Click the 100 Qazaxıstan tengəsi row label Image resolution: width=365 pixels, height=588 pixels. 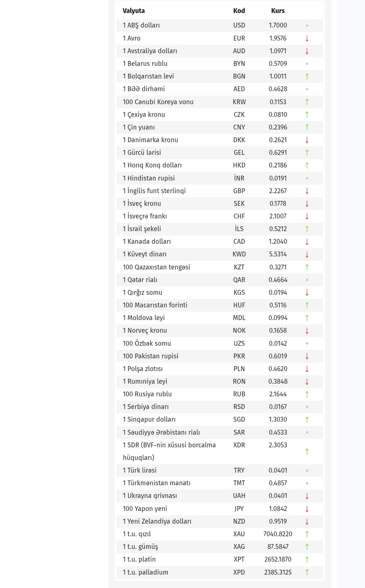click(156, 267)
